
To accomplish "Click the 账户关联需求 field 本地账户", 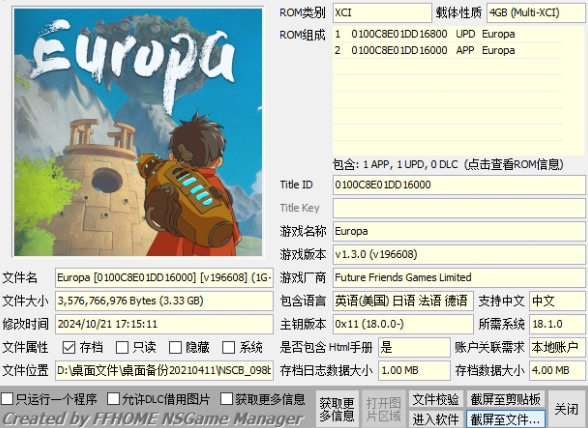I will click(557, 347).
